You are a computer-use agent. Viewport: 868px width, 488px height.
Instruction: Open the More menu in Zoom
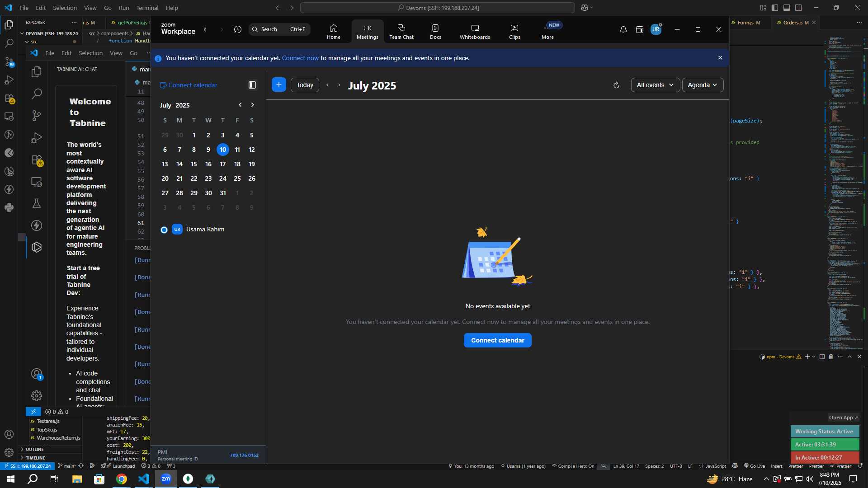click(x=547, y=32)
